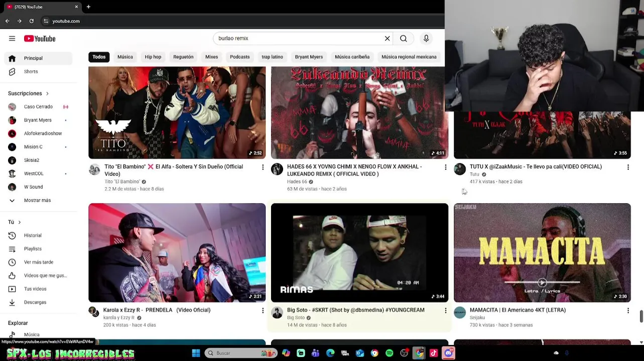Go back with the browser back arrow

8,21
